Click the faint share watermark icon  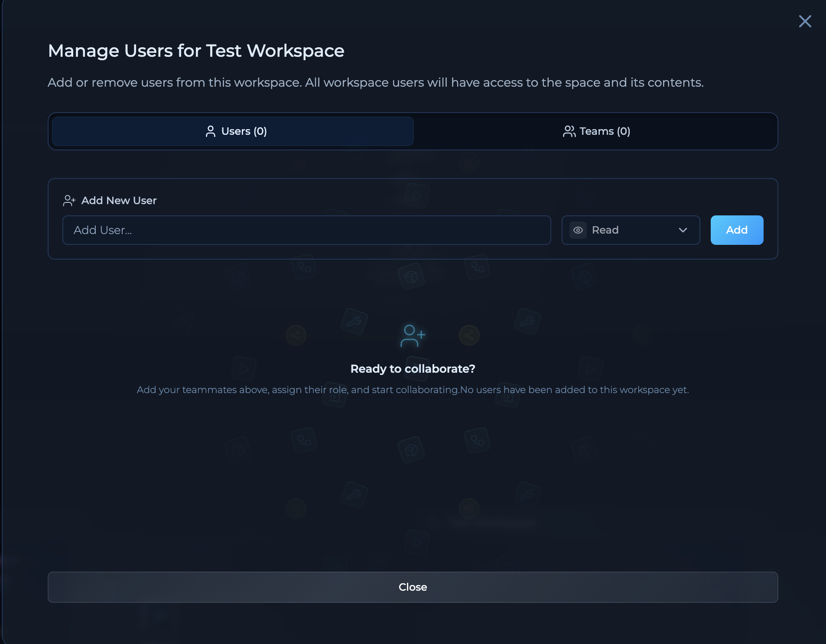coord(296,335)
